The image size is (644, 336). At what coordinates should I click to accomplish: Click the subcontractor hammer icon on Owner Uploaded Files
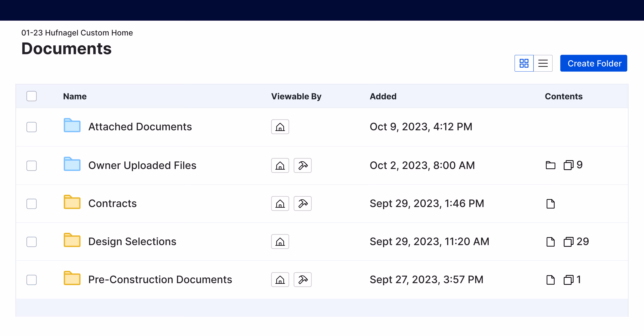(x=303, y=166)
